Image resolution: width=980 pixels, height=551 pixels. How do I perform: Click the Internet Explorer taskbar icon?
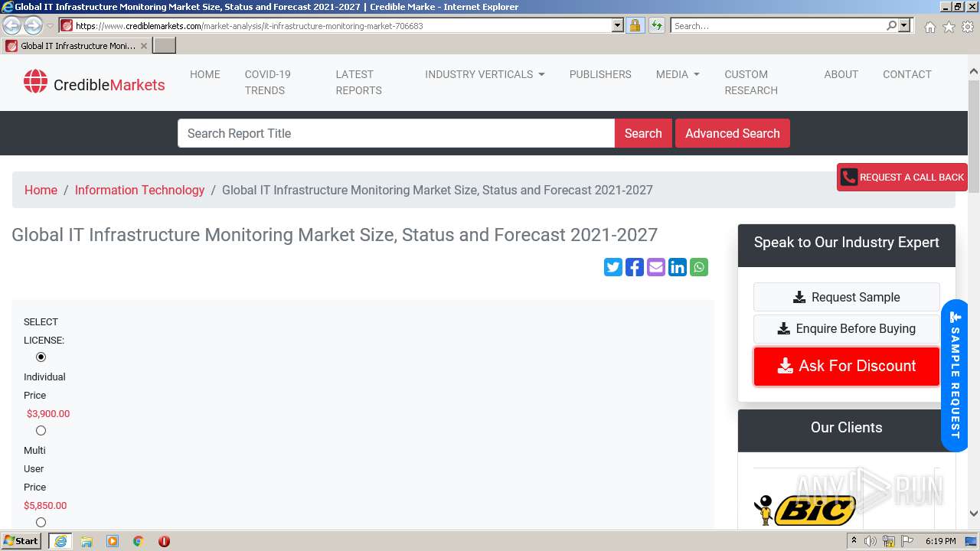[60, 541]
